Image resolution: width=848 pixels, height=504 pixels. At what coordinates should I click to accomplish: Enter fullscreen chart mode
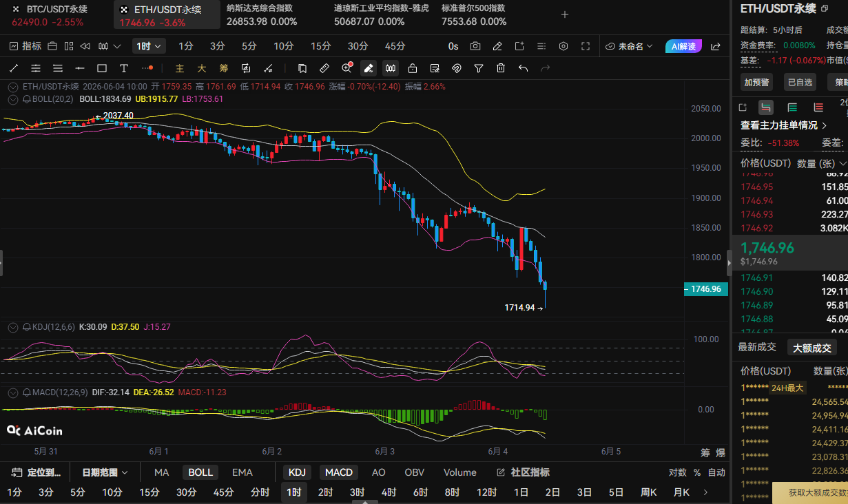(586, 46)
